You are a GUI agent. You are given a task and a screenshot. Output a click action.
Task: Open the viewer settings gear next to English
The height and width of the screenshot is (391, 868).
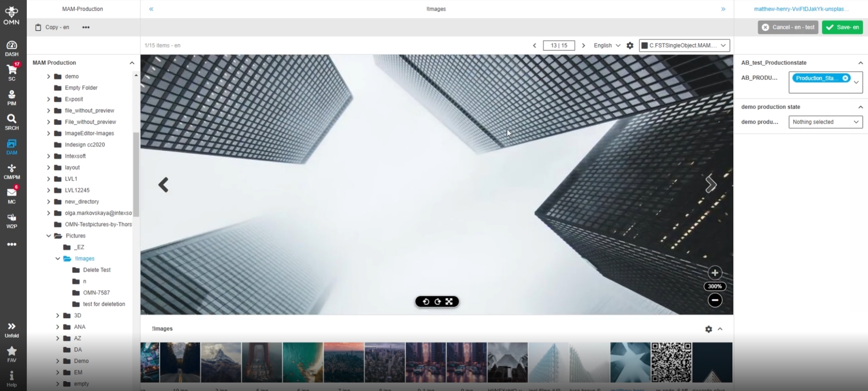pyautogui.click(x=630, y=46)
